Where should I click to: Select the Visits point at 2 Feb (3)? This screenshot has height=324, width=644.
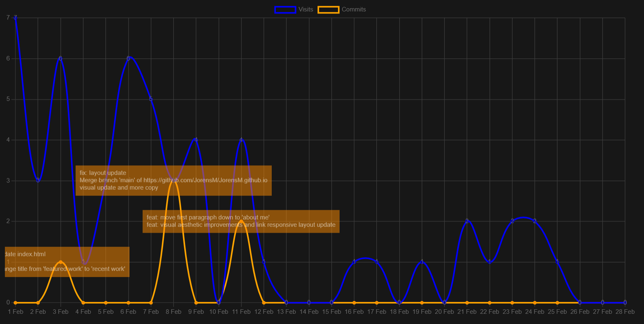38,181
